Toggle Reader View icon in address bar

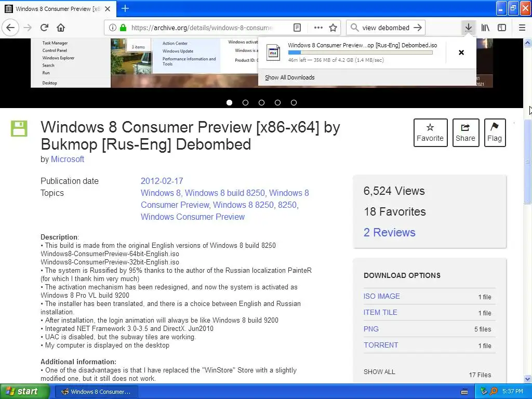point(297,28)
